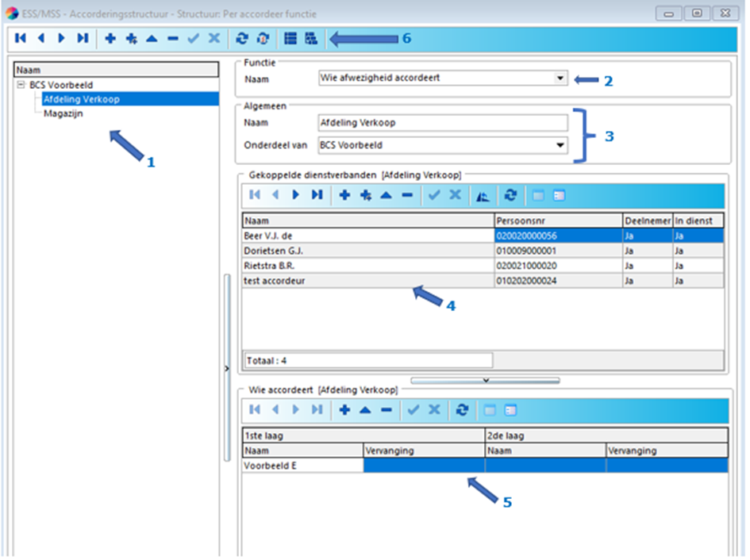Select Magazijn in the structure tree
750x560 pixels.
click(63, 113)
